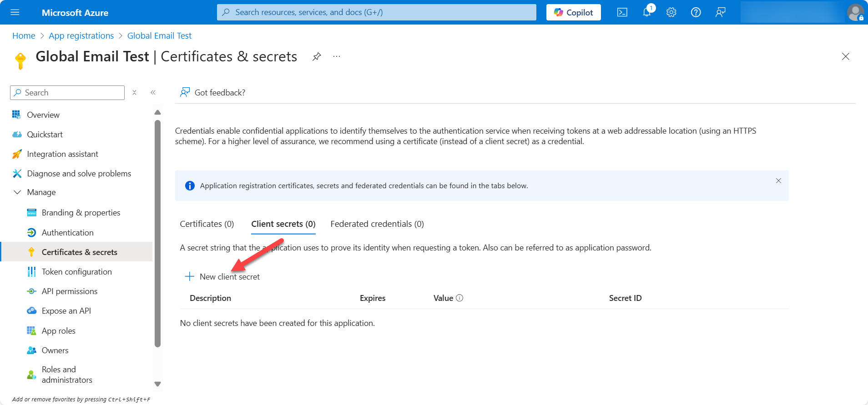Dismiss the information banner
The height and width of the screenshot is (405, 868).
[778, 180]
